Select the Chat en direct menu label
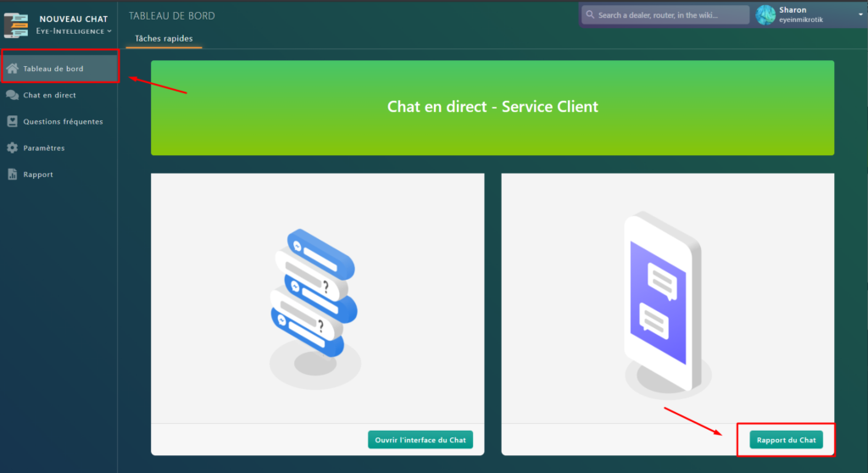This screenshot has height=473, width=868. click(x=49, y=95)
